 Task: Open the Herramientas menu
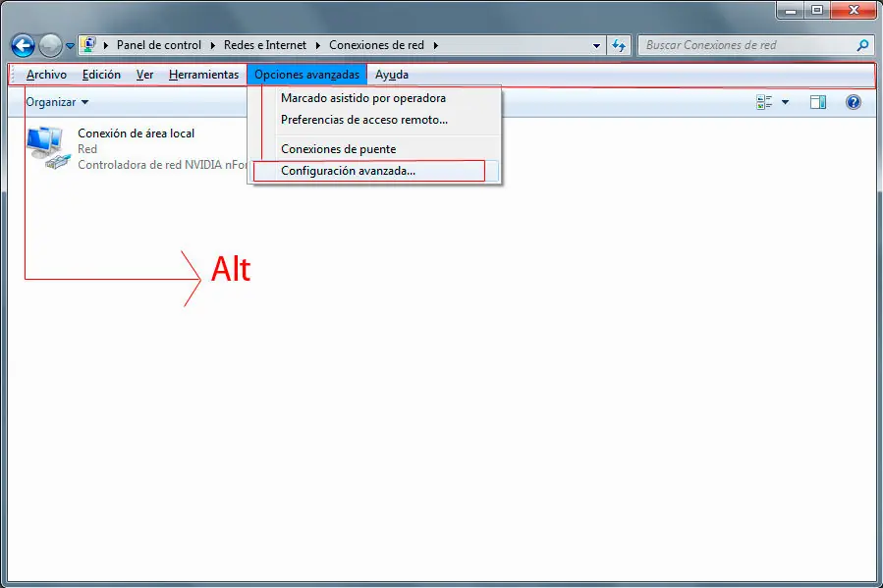[x=204, y=75]
